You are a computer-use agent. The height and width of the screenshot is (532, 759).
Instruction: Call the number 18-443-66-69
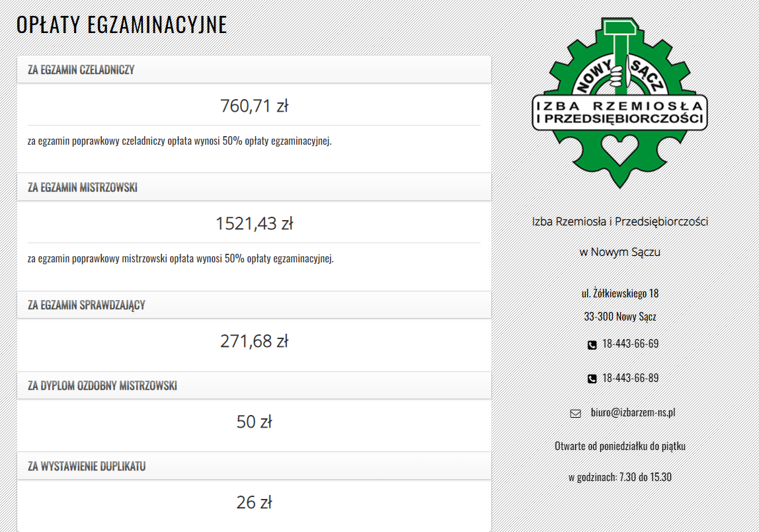pyautogui.click(x=630, y=344)
